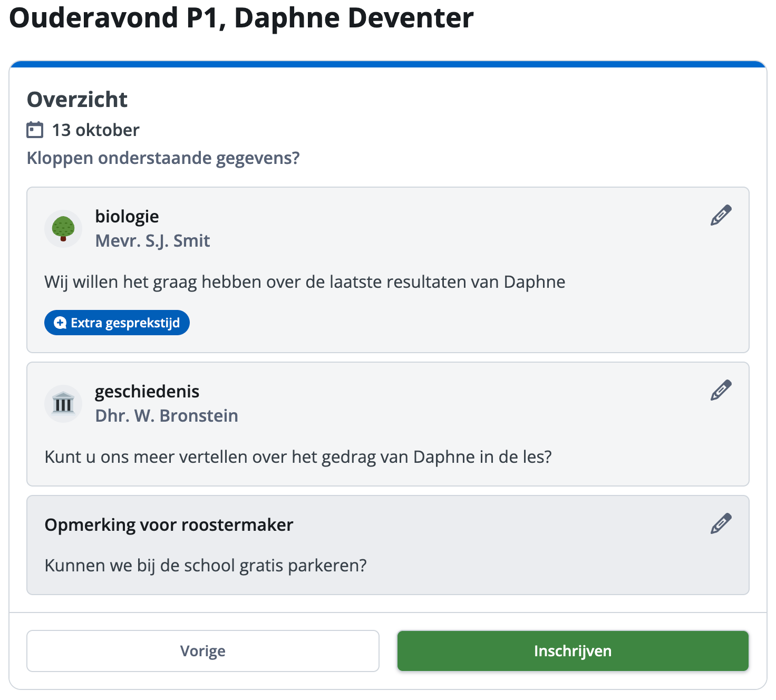Screen dimensions: 776x700
Task: Edit the geschiedenis appointment with pencil icon
Action: point(720,391)
